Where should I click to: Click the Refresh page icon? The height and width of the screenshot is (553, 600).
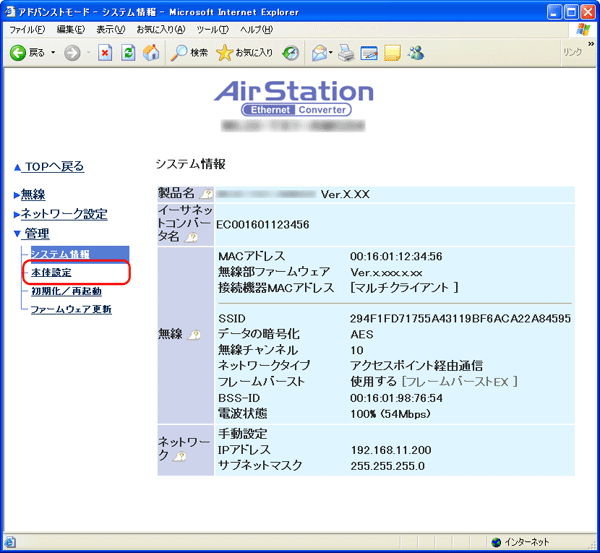click(x=128, y=52)
